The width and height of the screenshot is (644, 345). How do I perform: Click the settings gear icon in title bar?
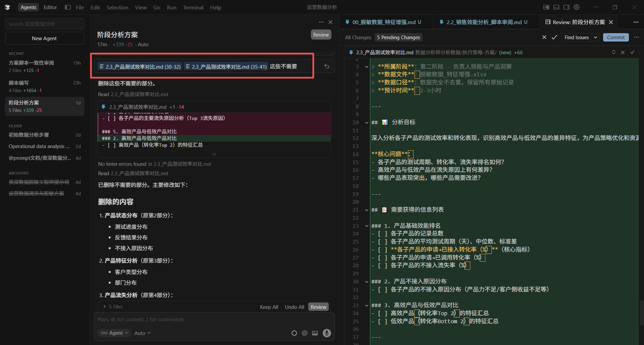coord(577,8)
